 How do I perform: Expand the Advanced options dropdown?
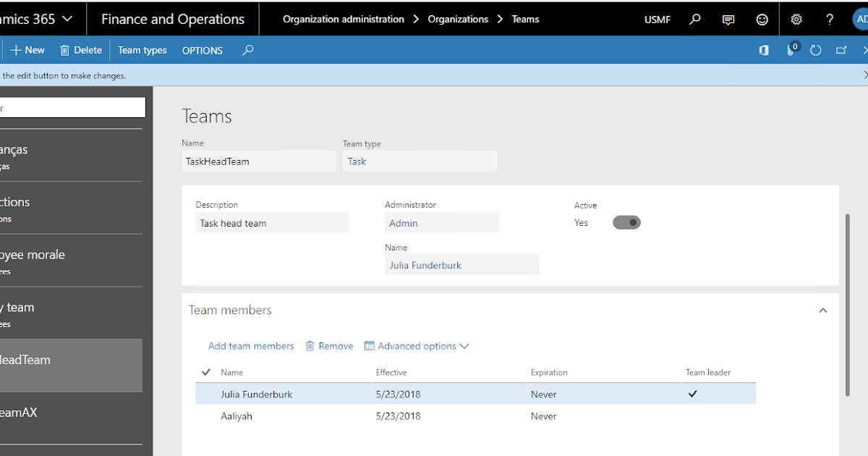click(417, 346)
